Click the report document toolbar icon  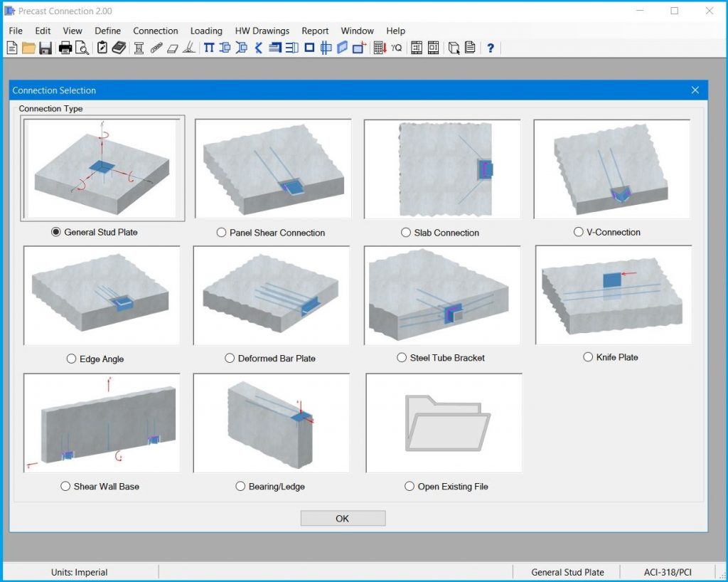[x=470, y=48]
